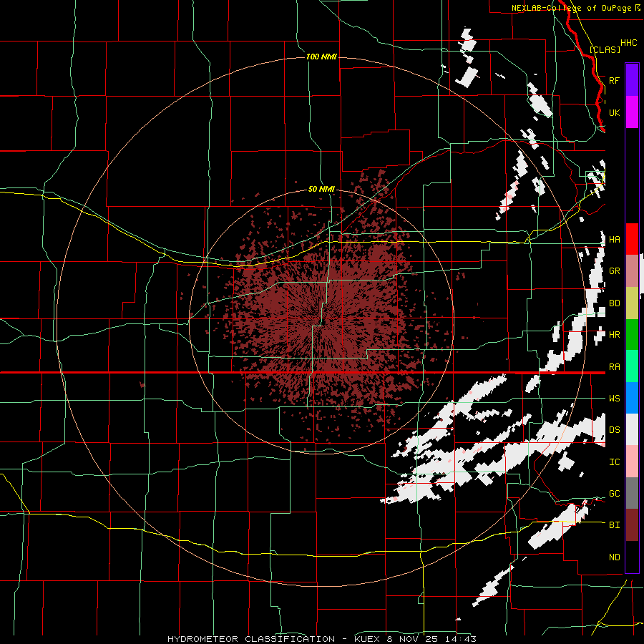Click the GC gray legend color block

click(x=632, y=493)
